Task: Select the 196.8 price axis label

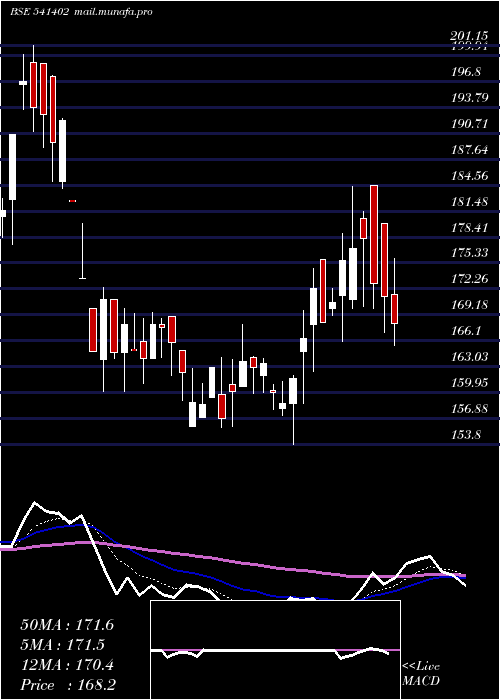Action: click(x=466, y=71)
